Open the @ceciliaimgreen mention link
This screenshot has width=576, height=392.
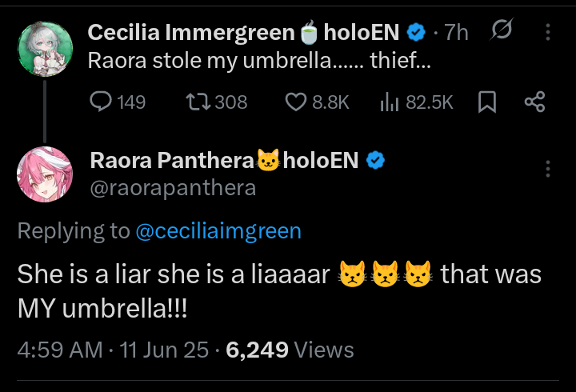pos(218,231)
